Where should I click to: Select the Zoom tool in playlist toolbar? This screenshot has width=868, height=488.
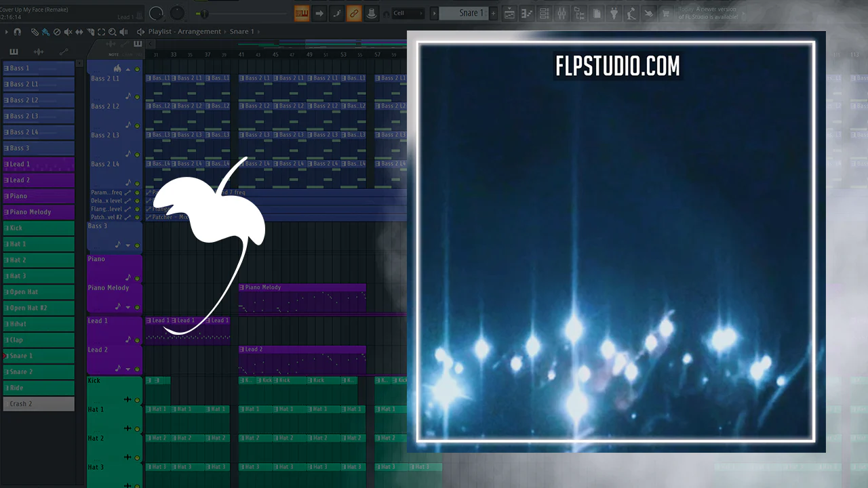click(112, 32)
